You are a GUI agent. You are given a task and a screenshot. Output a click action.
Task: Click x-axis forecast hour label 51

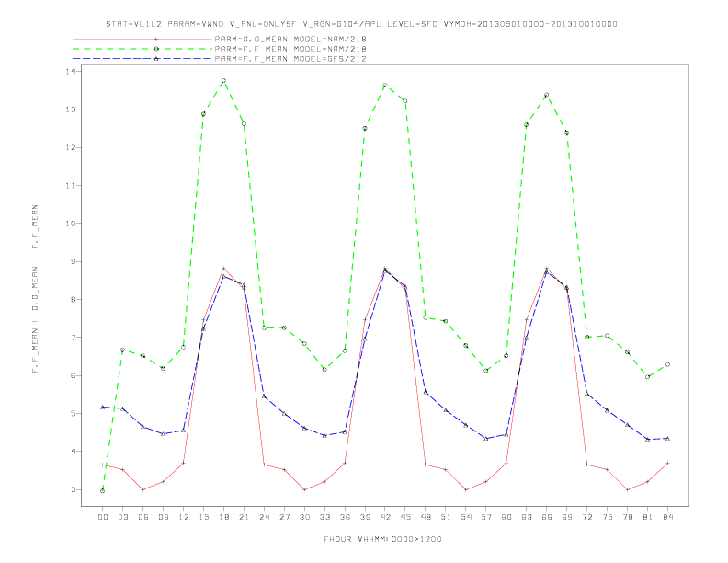click(446, 517)
